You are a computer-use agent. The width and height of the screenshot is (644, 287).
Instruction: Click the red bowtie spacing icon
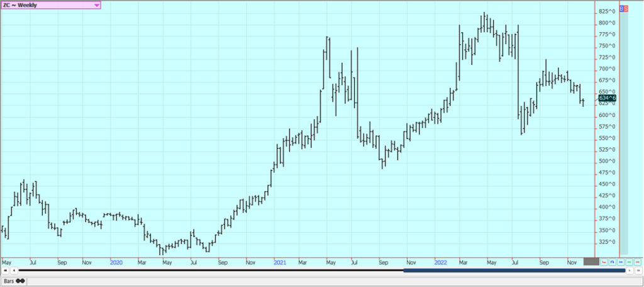(638, 262)
